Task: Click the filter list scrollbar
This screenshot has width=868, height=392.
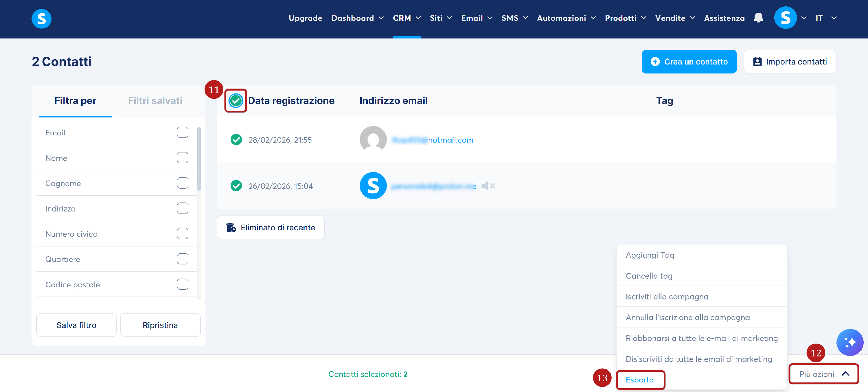Action: 199,159
